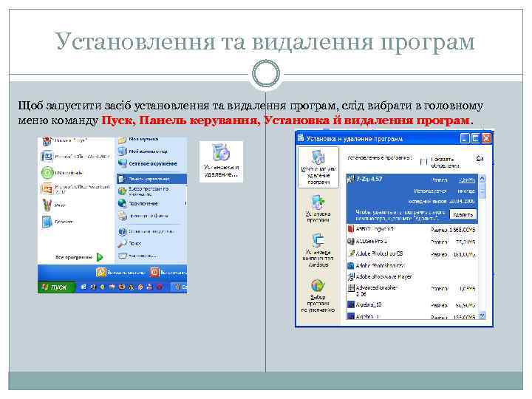This screenshot has width=532, height=399.
Task: Open Справка и поддержка in Start menu
Action: (x=146, y=231)
